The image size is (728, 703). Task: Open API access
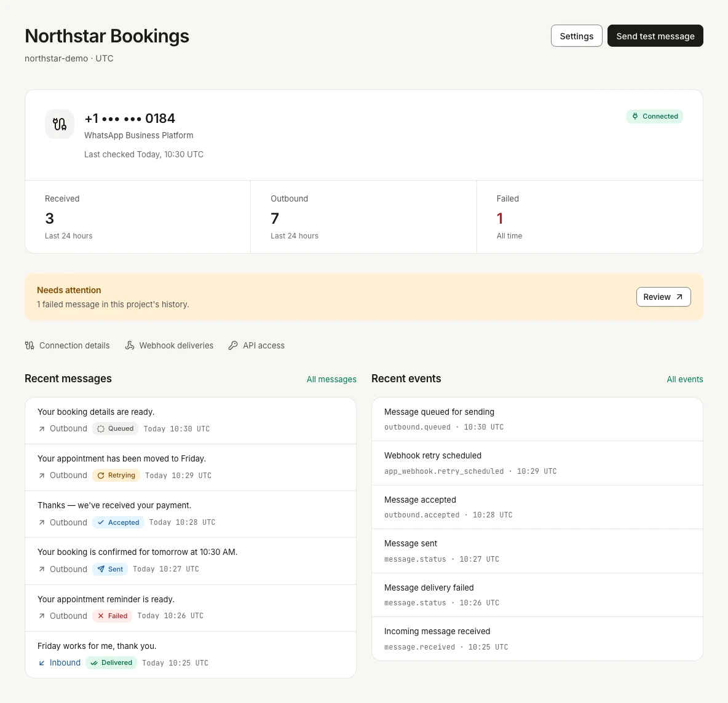point(256,345)
